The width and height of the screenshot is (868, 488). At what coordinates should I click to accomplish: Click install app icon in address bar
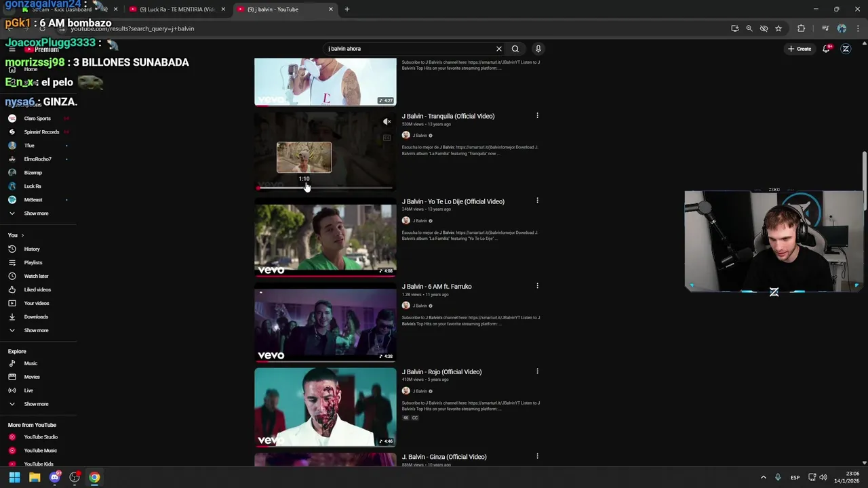pyautogui.click(x=735, y=28)
